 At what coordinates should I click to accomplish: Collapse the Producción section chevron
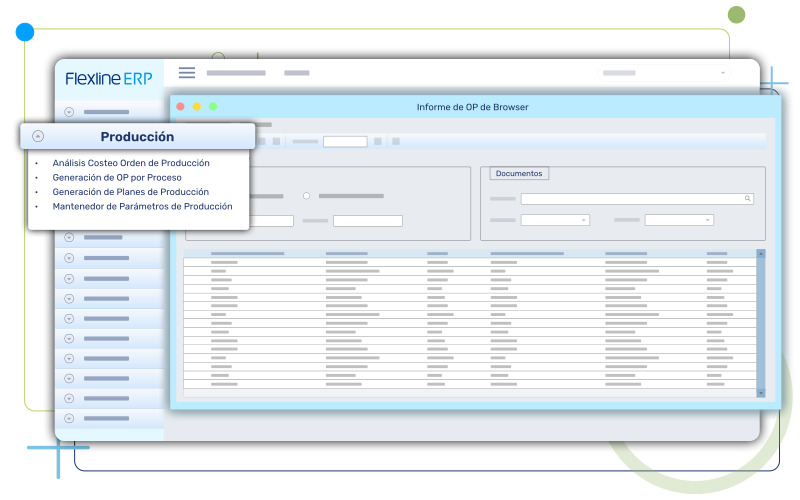pyautogui.click(x=38, y=136)
